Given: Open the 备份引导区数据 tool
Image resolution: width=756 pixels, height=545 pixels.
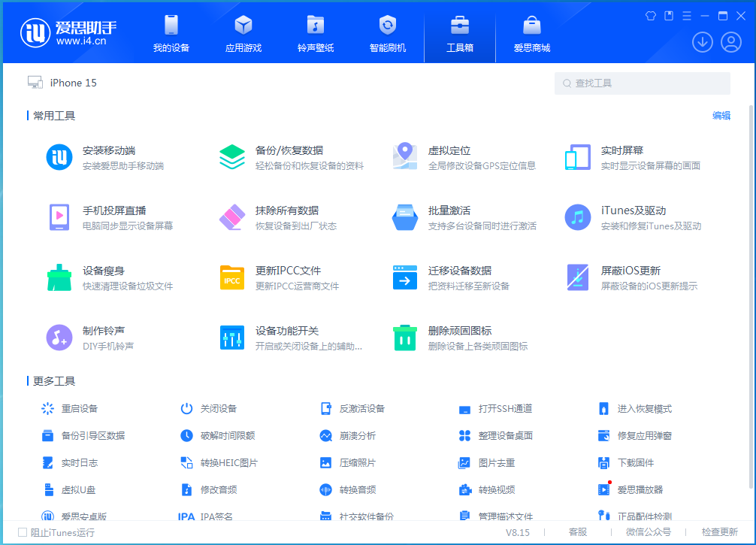Looking at the screenshot, I should (x=83, y=436).
